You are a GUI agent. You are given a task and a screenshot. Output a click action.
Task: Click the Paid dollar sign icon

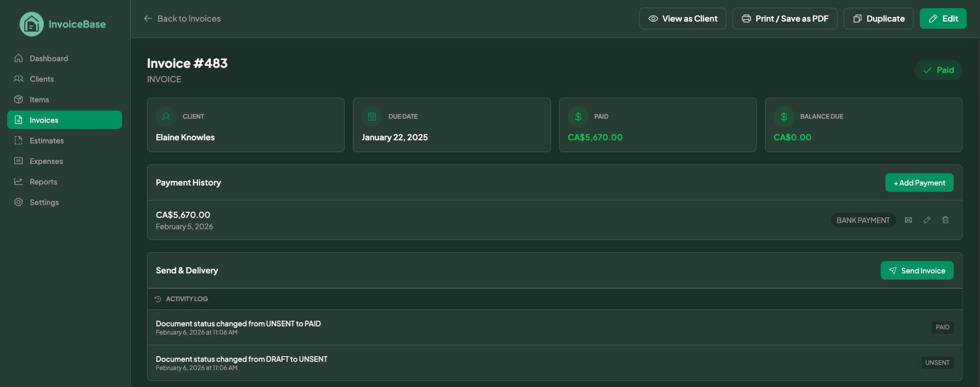[578, 117]
